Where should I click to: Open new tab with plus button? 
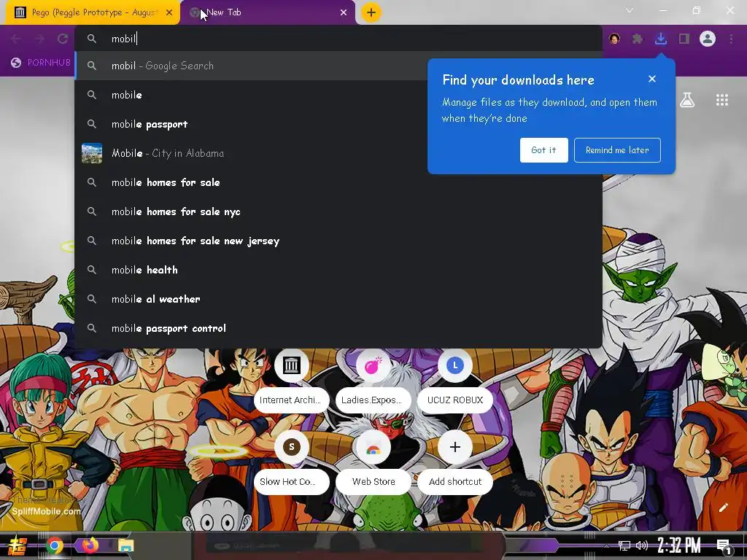[x=371, y=12]
